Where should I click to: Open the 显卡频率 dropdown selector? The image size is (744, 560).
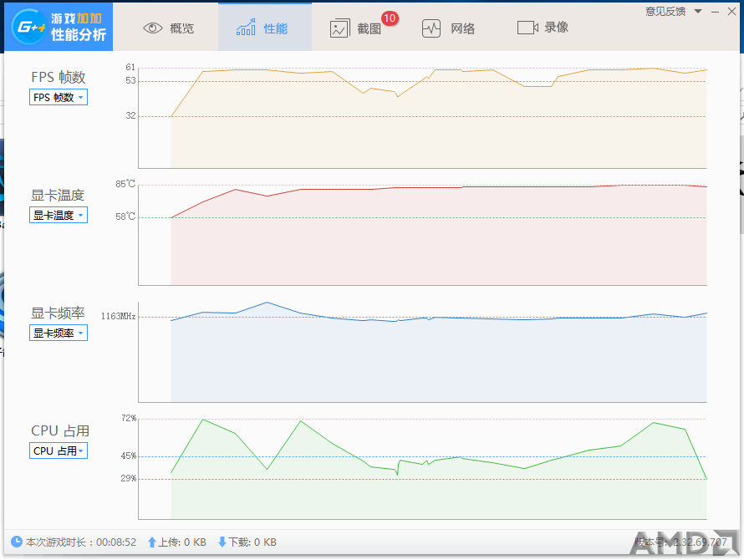(x=59, y=333)
